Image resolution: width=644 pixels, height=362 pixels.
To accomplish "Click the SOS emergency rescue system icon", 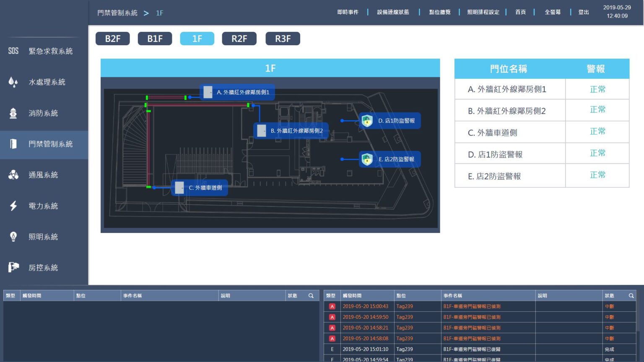I will pyautogui.click(x=13, y=51).
